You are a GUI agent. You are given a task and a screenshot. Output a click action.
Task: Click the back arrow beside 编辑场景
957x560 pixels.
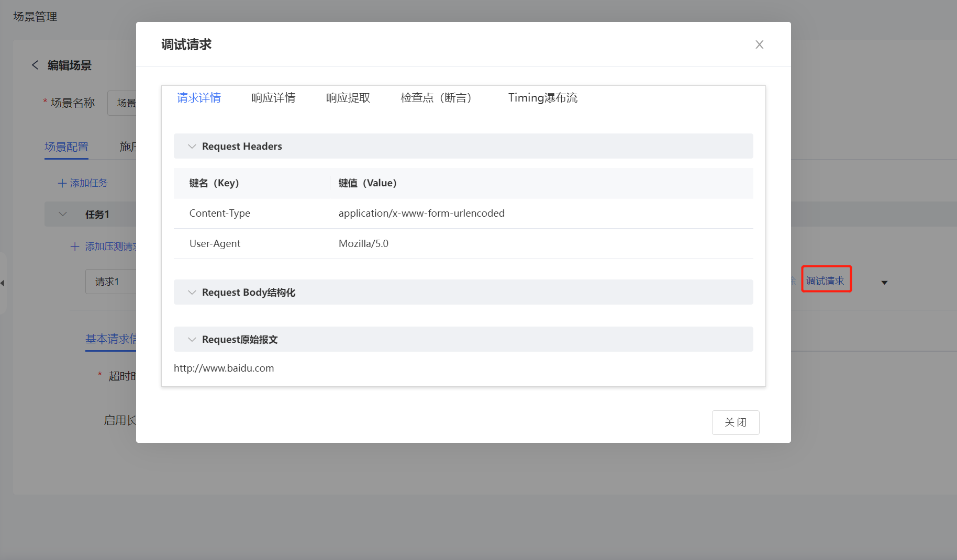(x=35, y=65)
